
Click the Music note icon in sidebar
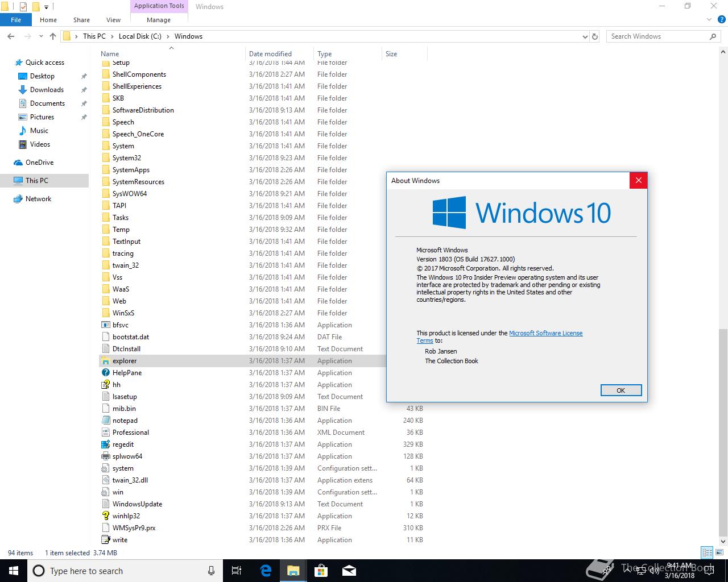[x=23, y=131]
